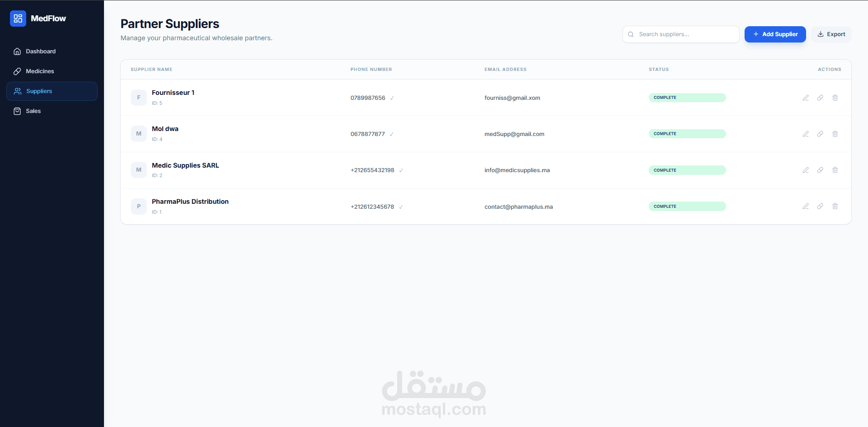
Task: Click phone number 0789987656
Action: click(368, 98)
